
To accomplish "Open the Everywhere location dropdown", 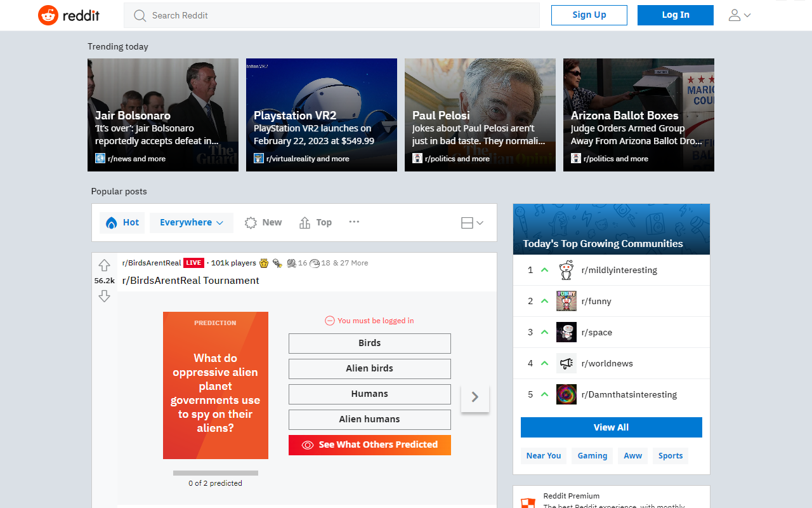I will (x=192, y=223).
